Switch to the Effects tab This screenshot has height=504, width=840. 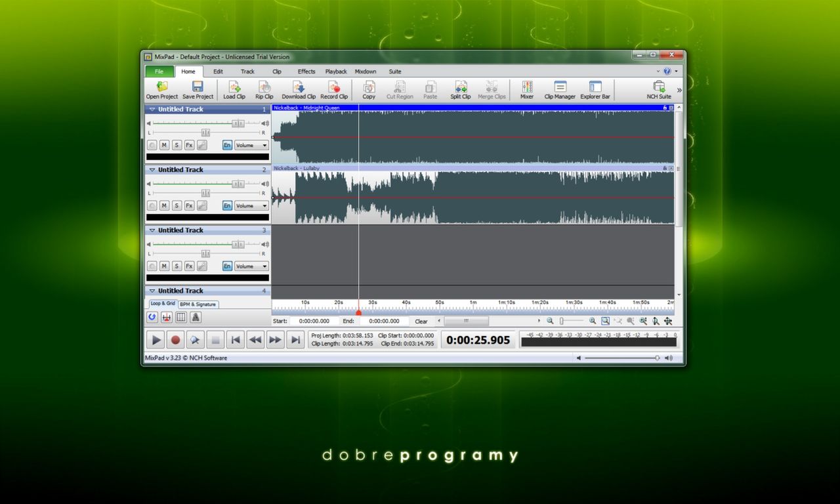(x=306, y=72)
